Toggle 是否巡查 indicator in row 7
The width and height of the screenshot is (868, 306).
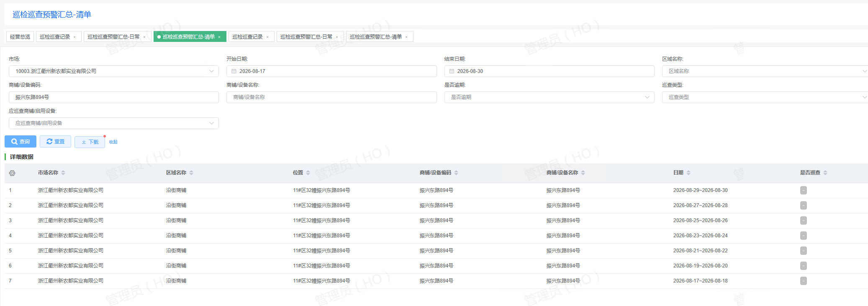pos(804,281)
